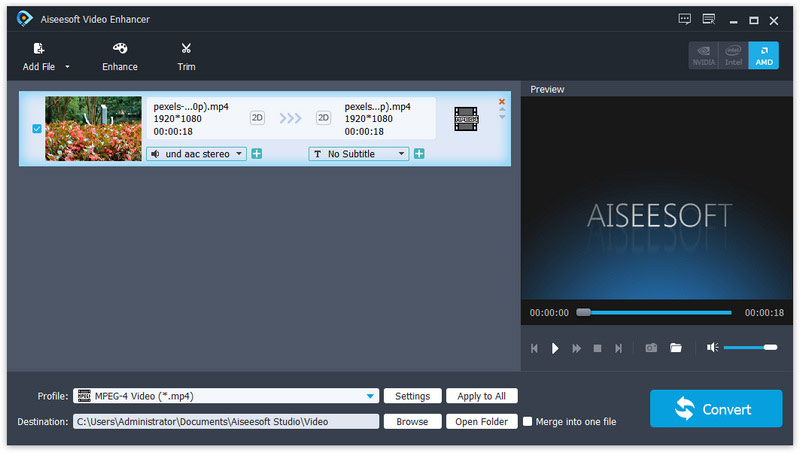This screenshot has width=800, height=453.
Task: Open the Add File dropdown arrow
Action: [x=68, y=67]
